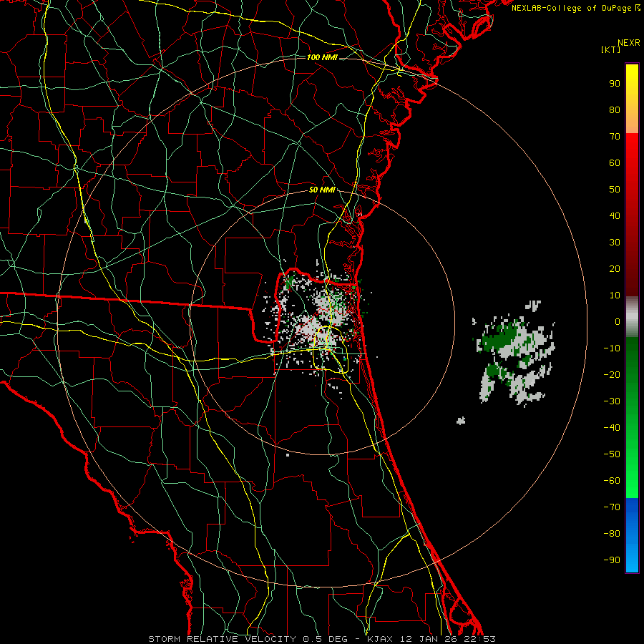Click the 90 value on velocity scale
644x644 pixels.
(x=615, y=84)
